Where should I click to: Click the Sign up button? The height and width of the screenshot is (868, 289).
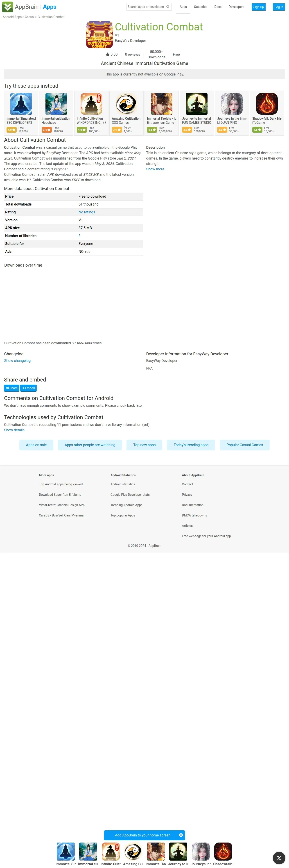258,7
